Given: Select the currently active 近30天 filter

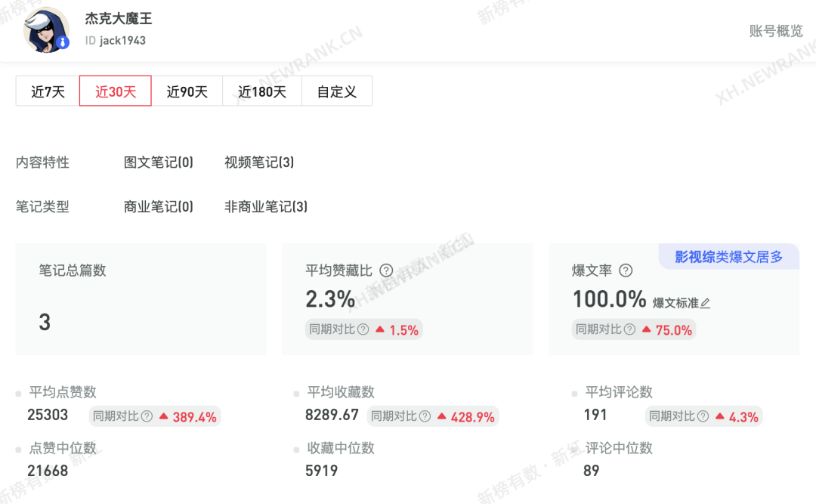Looking at the screenshot, I should (x=115, y=91).
